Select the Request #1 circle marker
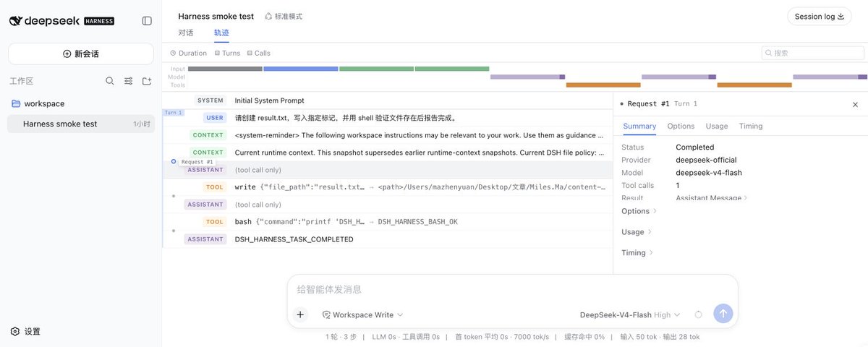 174,161
